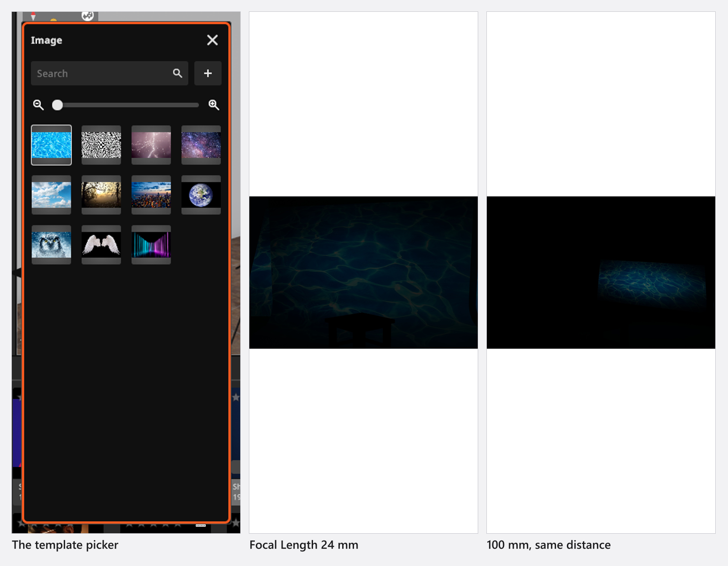Image resolution: width=728 pixels, height=566 pixels.
Task: Choose the white wings template
Action: coord(101,245)
